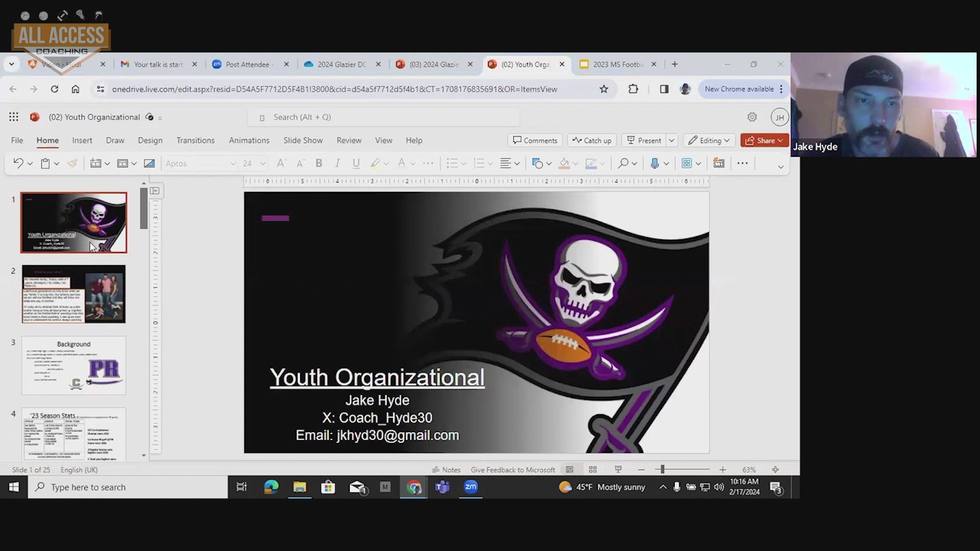Screen dimensions: 980x551
Task: Click the text alignment icon
Action: (505, 163)
